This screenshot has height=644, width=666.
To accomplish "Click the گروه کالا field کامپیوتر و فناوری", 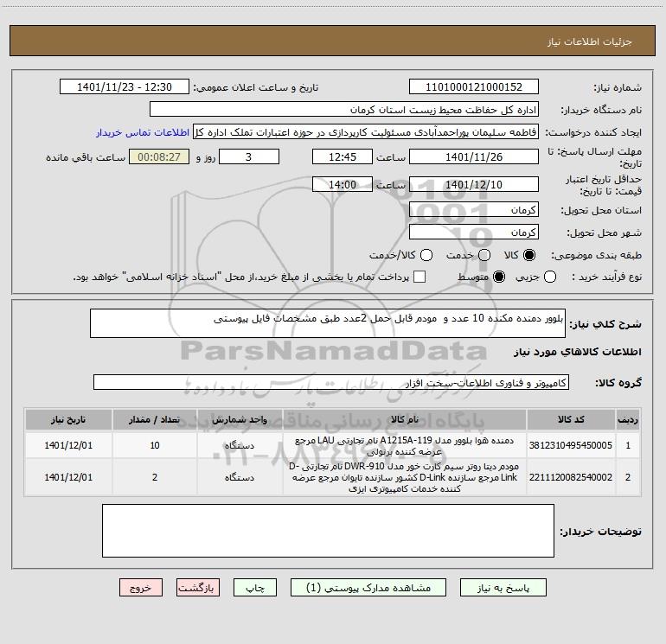I will pyautogui.click(x=331, y=382).
